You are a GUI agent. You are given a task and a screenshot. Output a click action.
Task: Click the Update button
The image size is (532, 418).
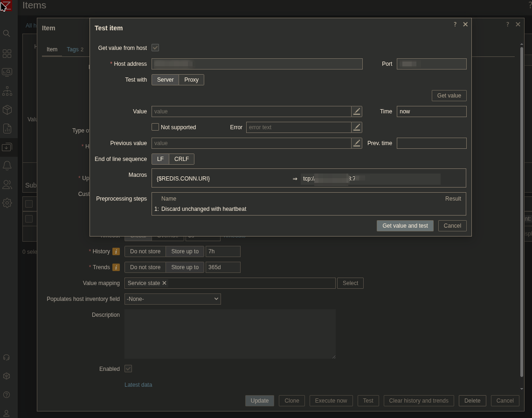(260, 401)
